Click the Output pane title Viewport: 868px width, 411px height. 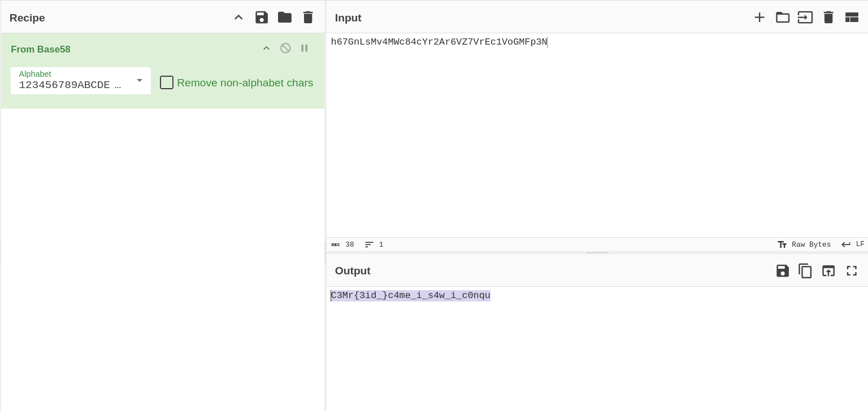coord(353,271)
